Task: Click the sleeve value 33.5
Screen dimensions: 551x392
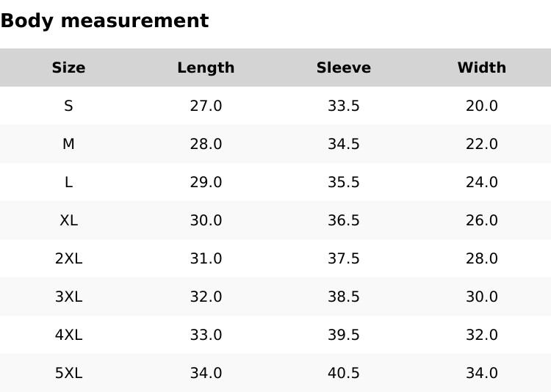Action: tap(343, 106)
